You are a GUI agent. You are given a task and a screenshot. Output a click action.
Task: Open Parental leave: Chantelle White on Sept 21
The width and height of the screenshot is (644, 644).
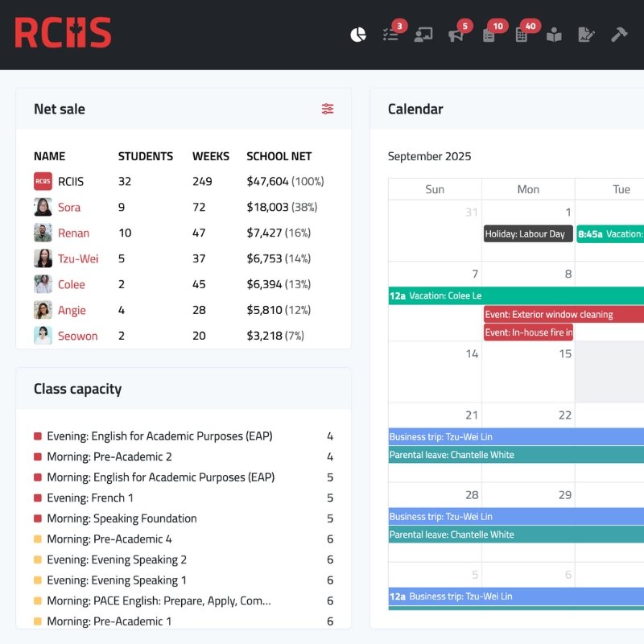[515, 455]
